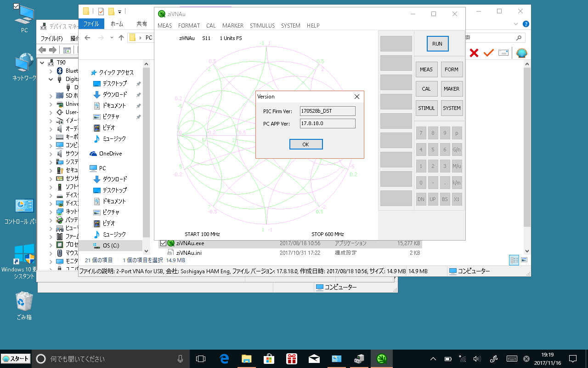Click the orange checkmark toolbar icon
The width and height of the screenshot is (588, 368).
(x=488, y=53)
